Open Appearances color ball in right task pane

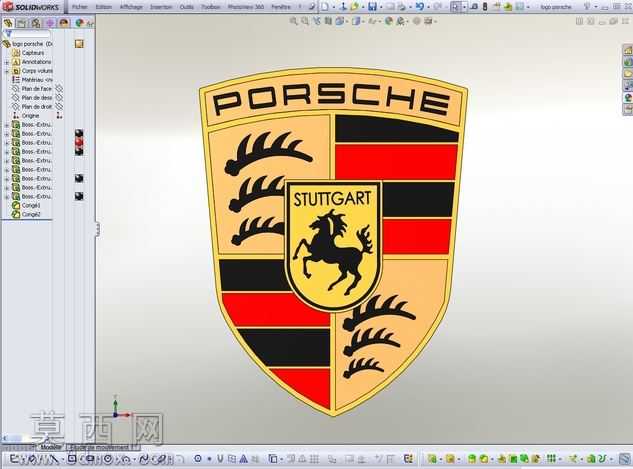point(628,98)
